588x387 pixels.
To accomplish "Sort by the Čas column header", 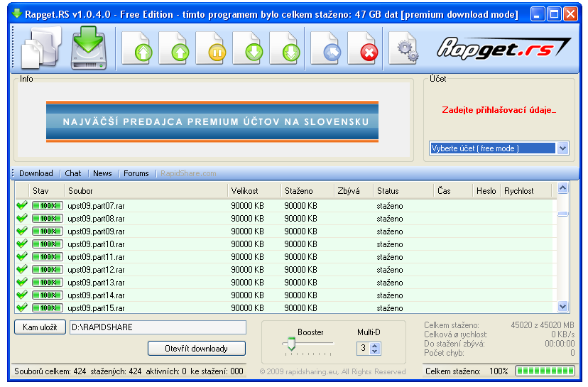I will 454,191.
